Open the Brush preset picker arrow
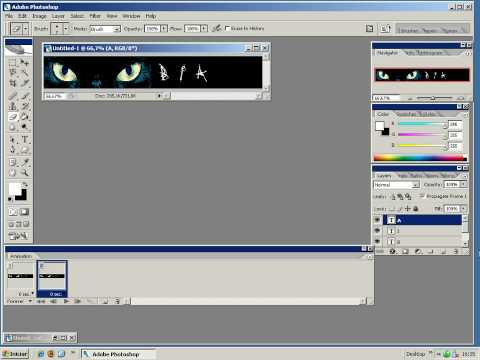 tap(66, 29)
